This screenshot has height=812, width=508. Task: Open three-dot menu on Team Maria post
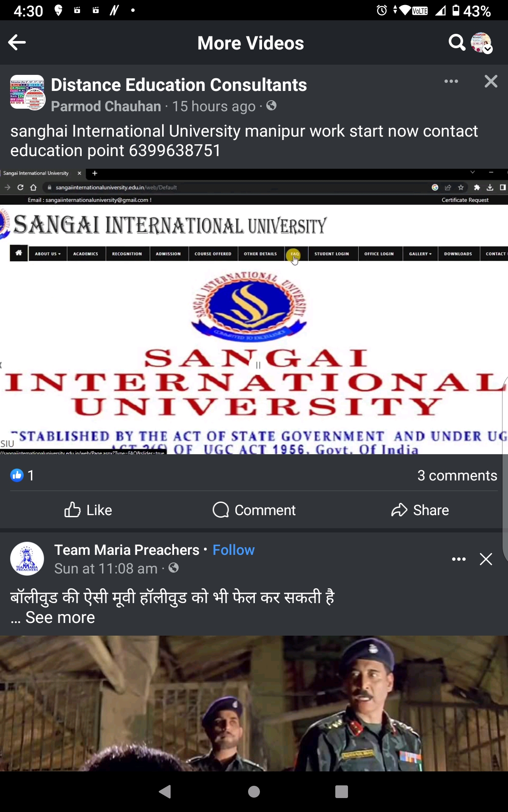pyautogui.click(x=459, y=559)
